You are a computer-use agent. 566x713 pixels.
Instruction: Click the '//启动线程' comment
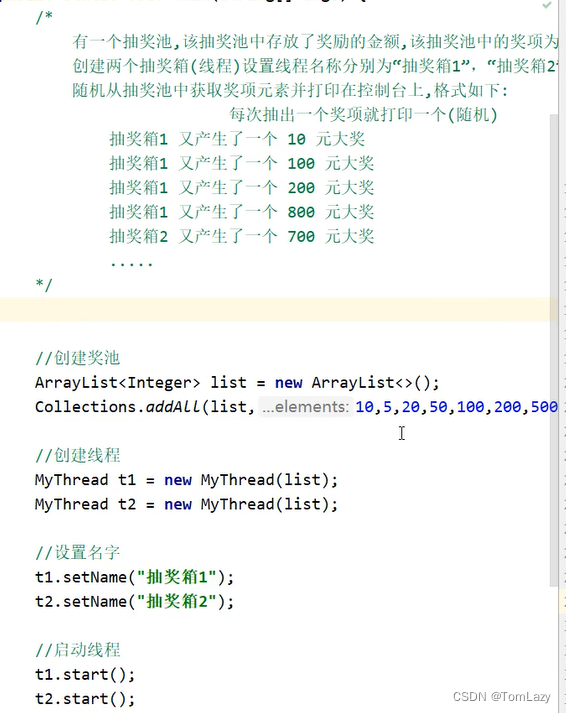pyautogui.click(x=77, y=650)
